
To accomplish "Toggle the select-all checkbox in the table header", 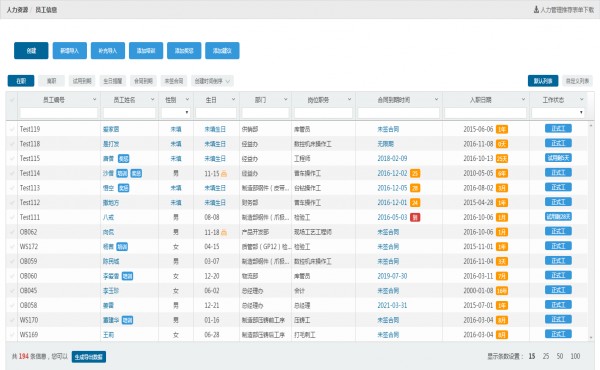I will pyautogui.click(x=12, y=100).
